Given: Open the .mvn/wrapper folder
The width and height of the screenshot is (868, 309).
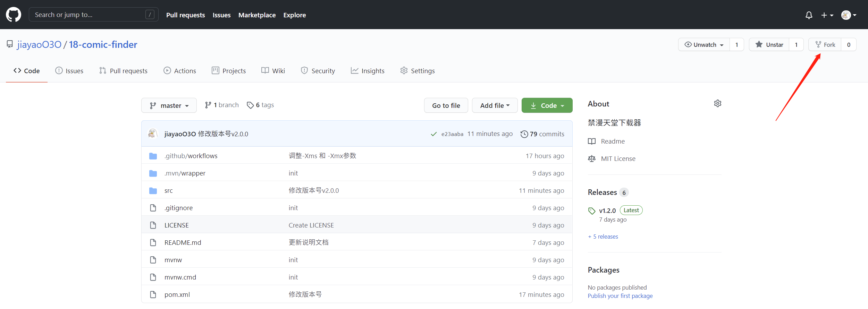Looking at the screenshot, I should click(x=185, y=173).
